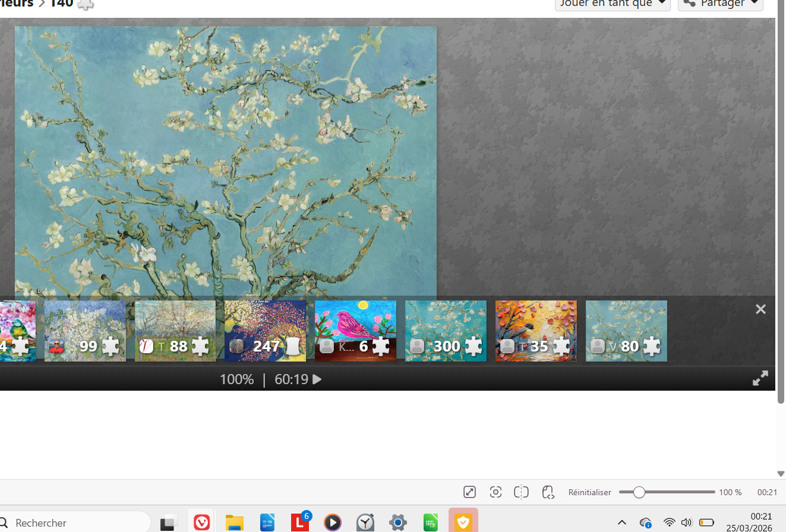Click the expand-arrow icon in bottom toolbar
The width and height of the screenshot is (786, 532).
pos(469,492)
